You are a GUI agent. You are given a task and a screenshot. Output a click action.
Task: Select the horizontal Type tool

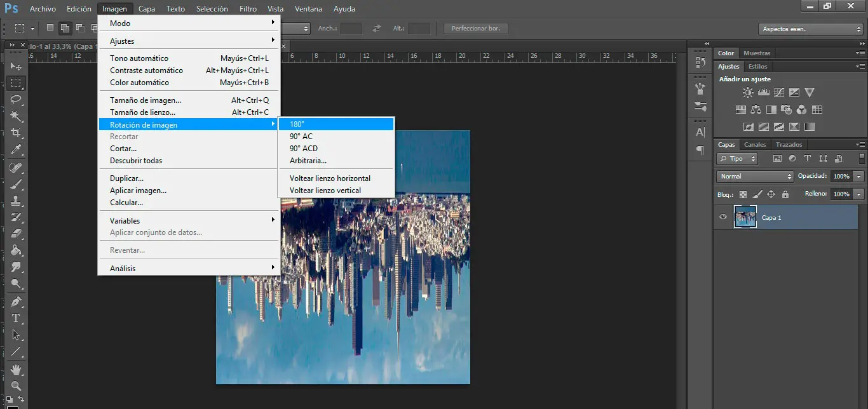[17, 318]
